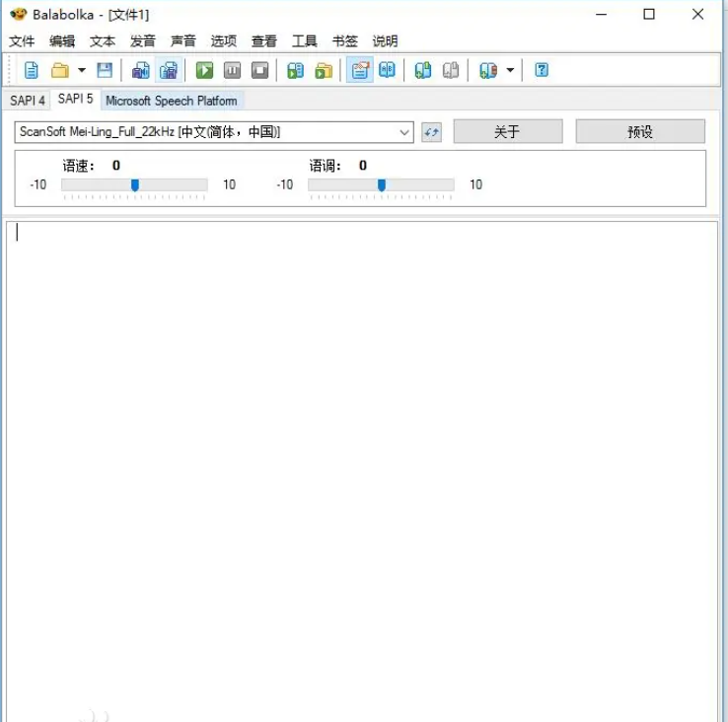Click the read selected files folder icon
Screen dimensions: 728x722
324,71
